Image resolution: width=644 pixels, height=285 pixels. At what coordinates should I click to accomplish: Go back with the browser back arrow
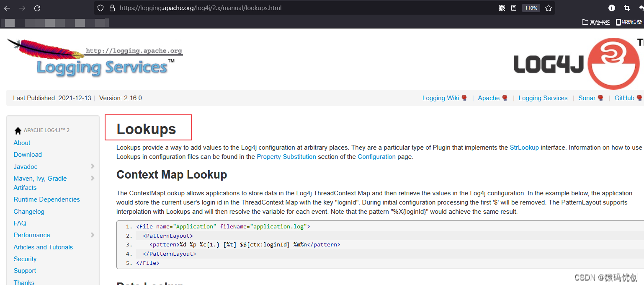[x=7, y=8]
